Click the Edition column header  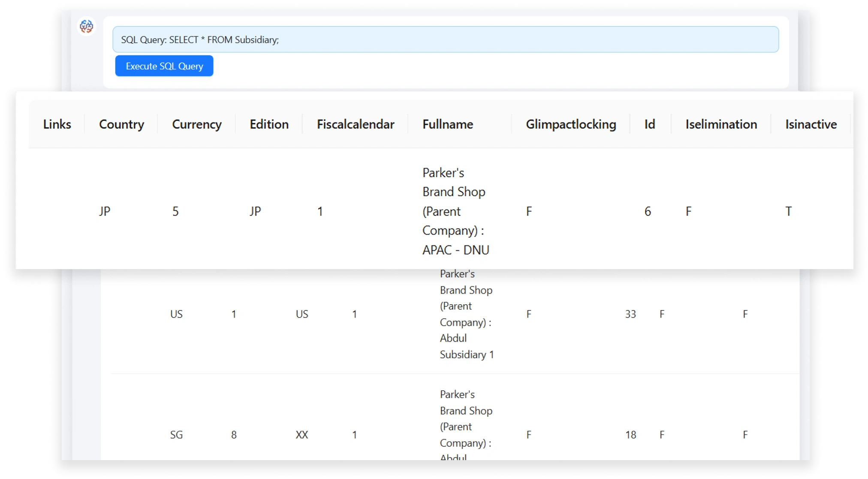coord(269,124)
